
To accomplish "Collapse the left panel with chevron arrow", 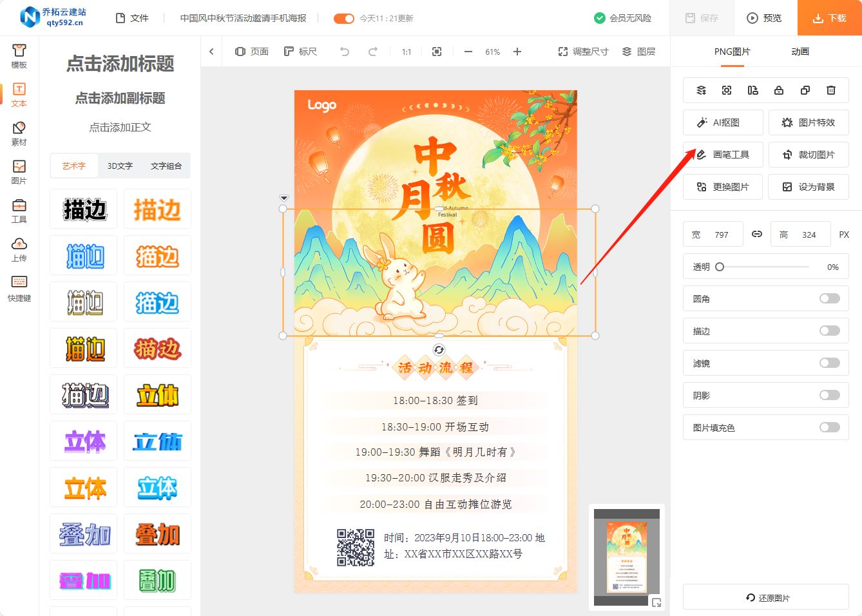I will (x=211, y=52).
